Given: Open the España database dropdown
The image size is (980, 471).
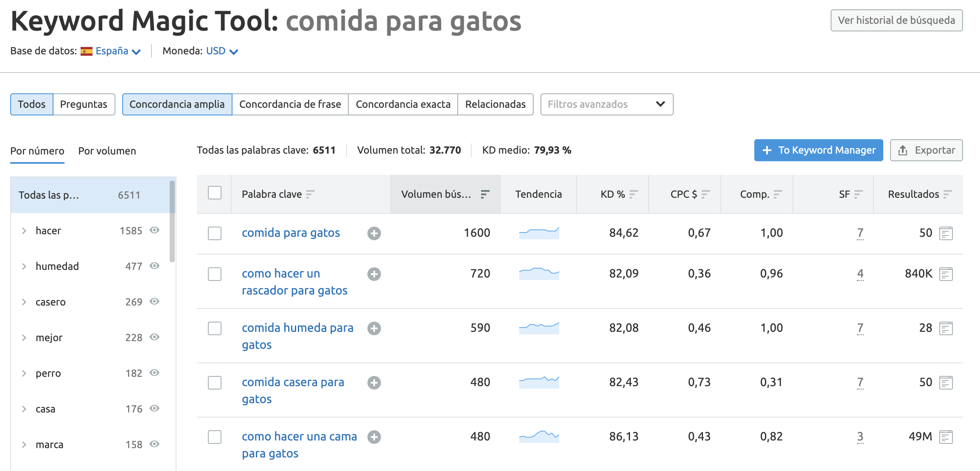Looking at the screenshot, I should click(118, 51).
